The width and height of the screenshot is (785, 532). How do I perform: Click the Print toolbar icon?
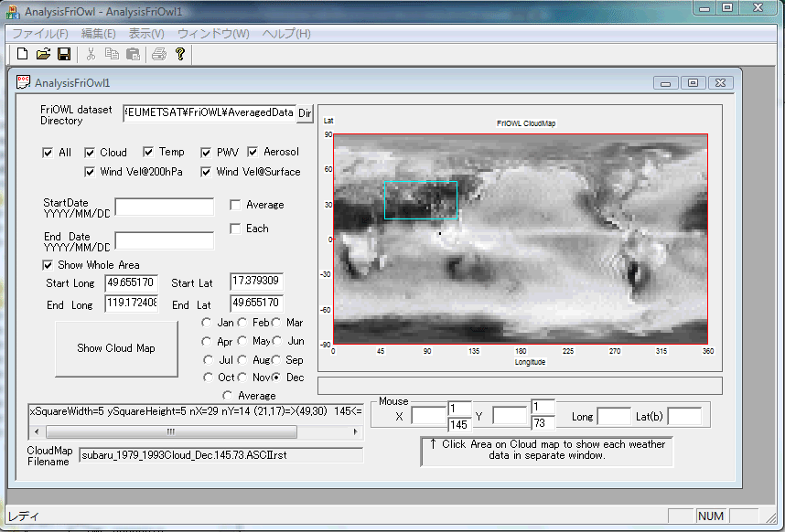point(159,55)
